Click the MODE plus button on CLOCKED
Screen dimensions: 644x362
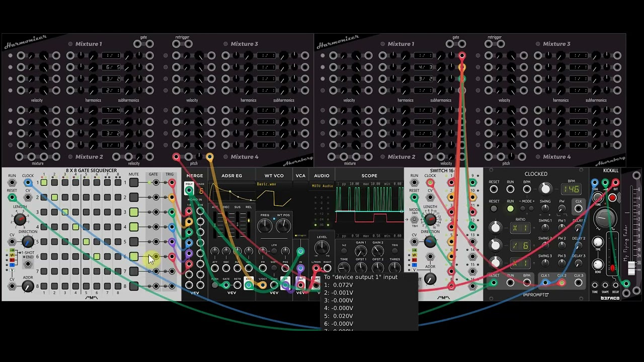point(531,208)
